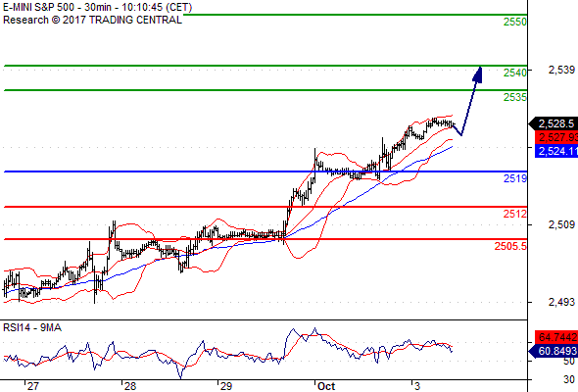Screen dimensions: 578x392
Task: Click the date label 29 on time axis
Action: (226, 386)
